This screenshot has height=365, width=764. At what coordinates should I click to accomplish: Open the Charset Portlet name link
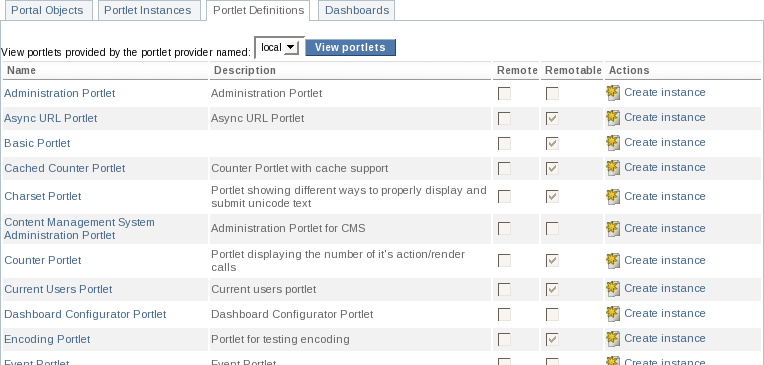click(43, 196)
